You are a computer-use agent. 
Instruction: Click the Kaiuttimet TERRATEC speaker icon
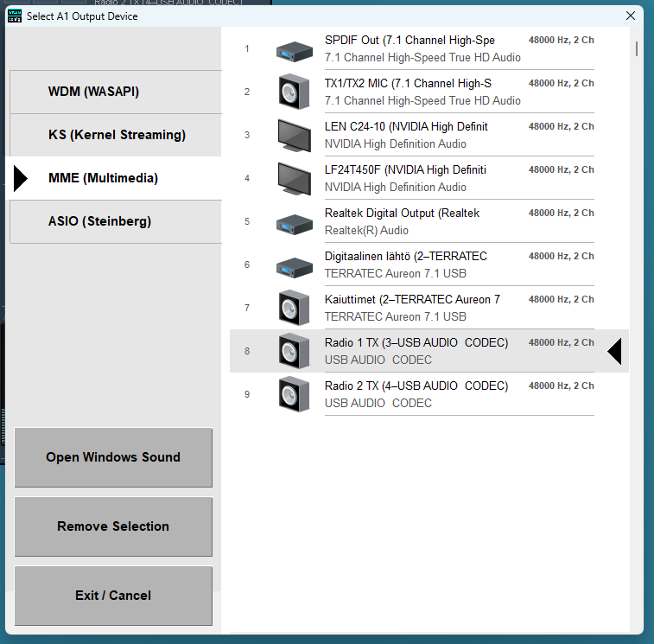pos(295,308)
